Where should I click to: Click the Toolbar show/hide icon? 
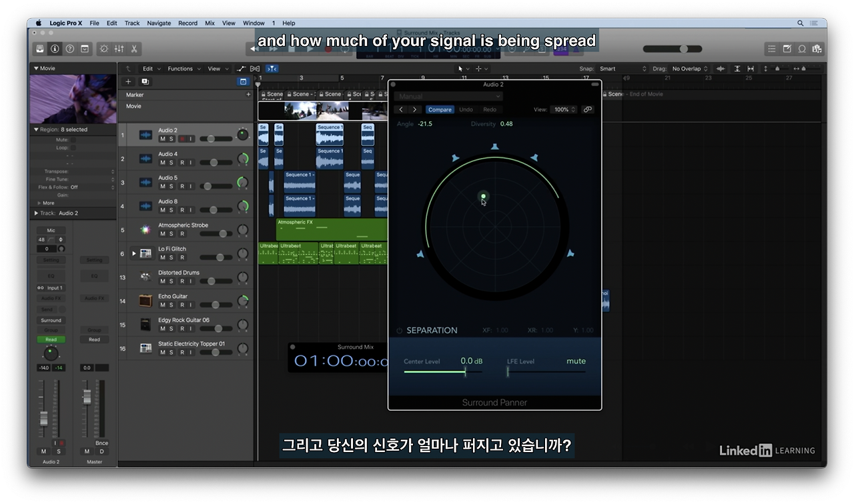pos(85,49)
